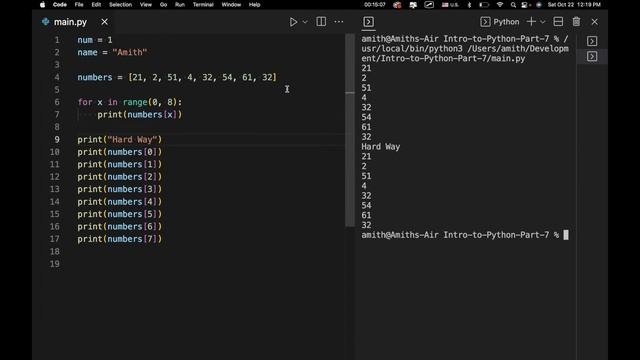
Task: Open the View menu
Action: (x=146, y=4)
